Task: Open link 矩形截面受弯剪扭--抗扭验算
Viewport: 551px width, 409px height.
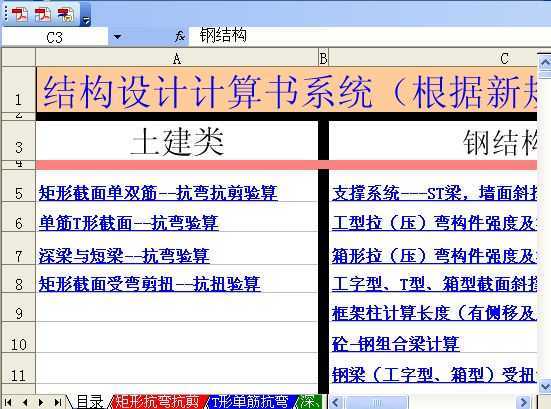Action: pyautogui.click(x=150, y=284)
